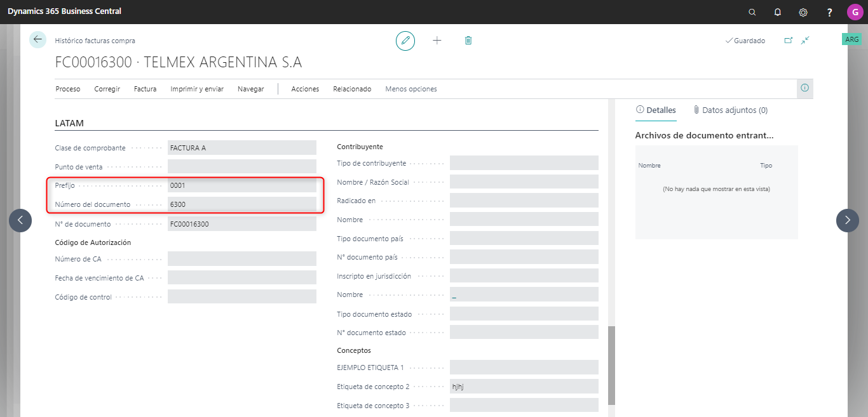Click the Número de CA field
Viewport: 868px width, 417px height.
tap(242, 259)
